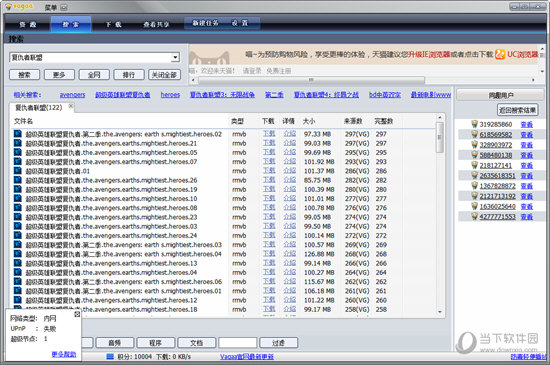Open related search link heroes
The height and width of the screenshot is (365, 550).
coord(170,95)
